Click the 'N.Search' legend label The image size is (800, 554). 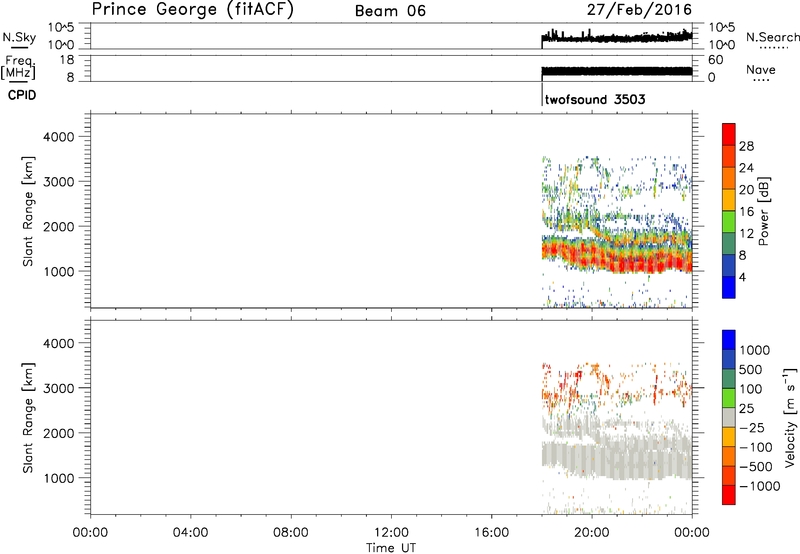[x=772, y=37]
